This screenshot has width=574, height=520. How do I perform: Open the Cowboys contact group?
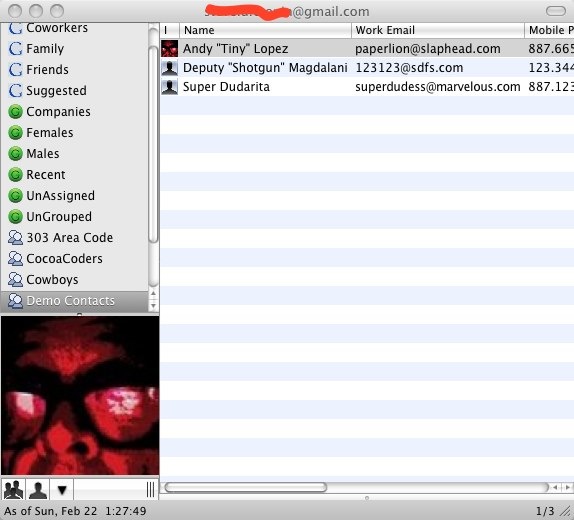tap(43, 280)
